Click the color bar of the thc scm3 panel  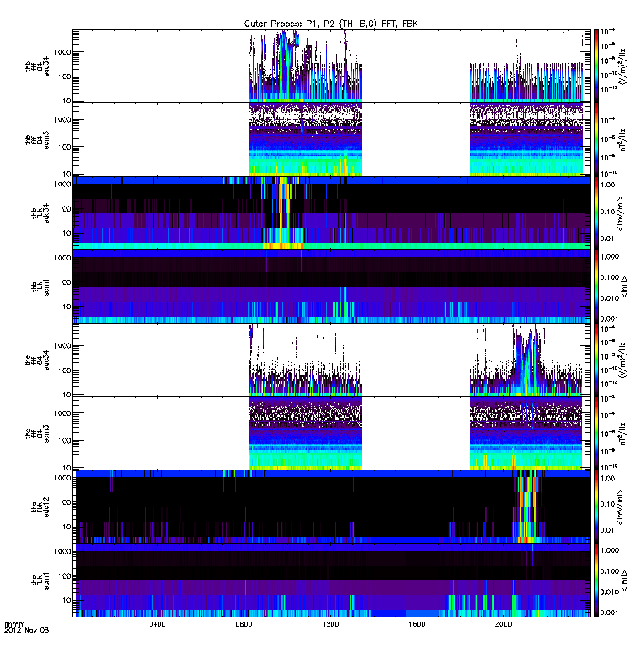pos(596,433)
